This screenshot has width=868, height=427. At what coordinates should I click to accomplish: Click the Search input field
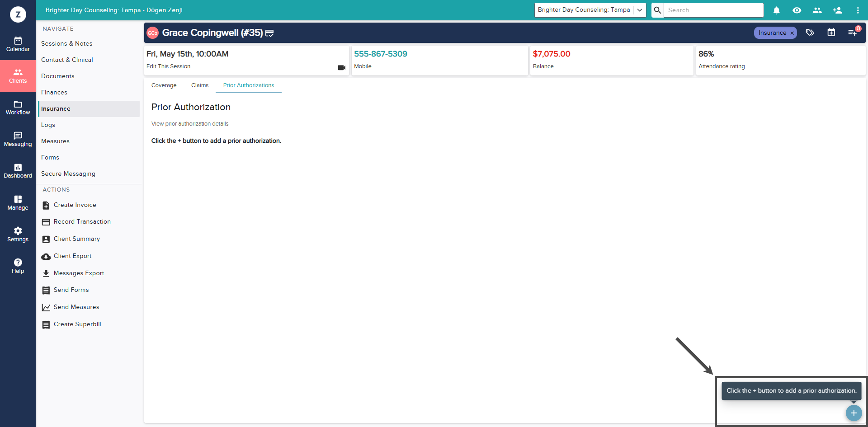(713, 10)
